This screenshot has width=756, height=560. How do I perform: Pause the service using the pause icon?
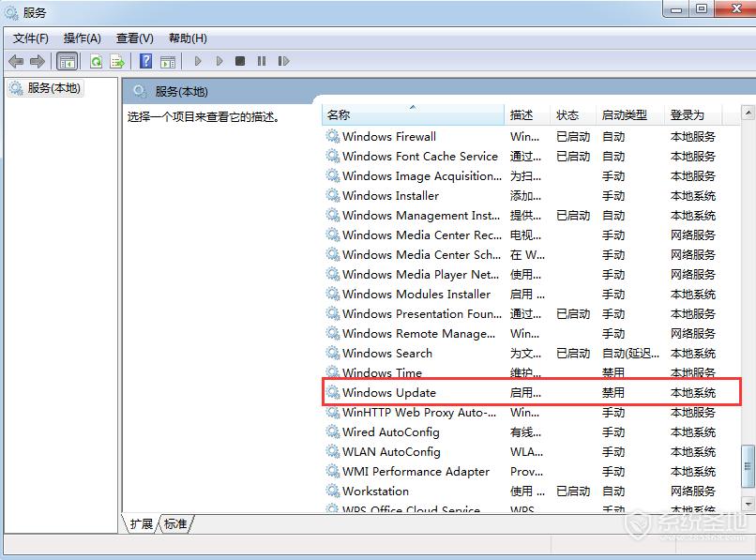click(261, 61)
